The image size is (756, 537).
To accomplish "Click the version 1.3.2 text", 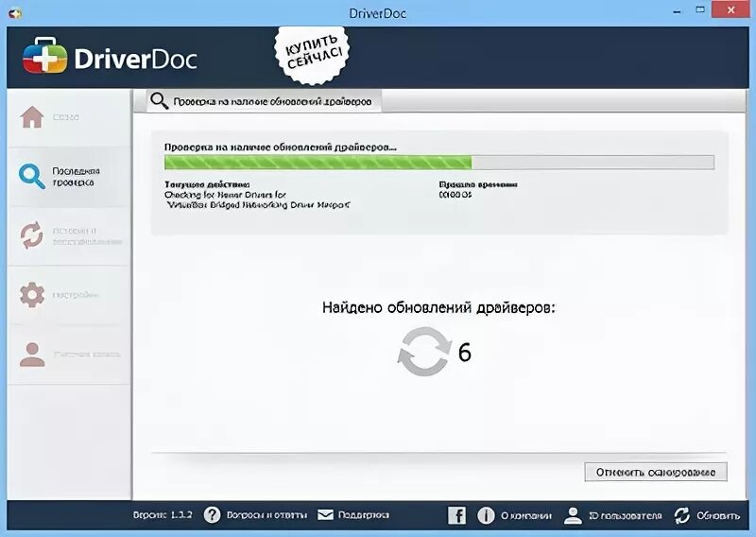I will tap(163, 515).
